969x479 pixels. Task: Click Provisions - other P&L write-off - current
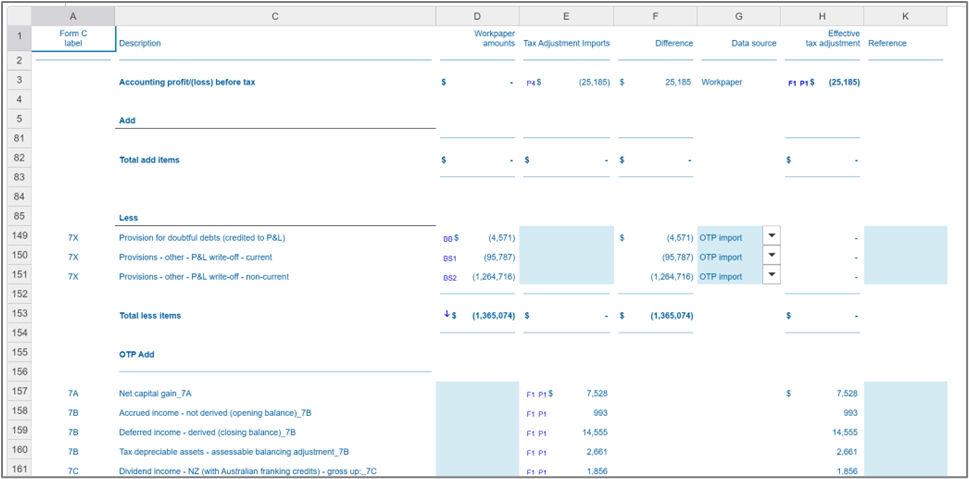pyautogui.click(x=195, y=257)
